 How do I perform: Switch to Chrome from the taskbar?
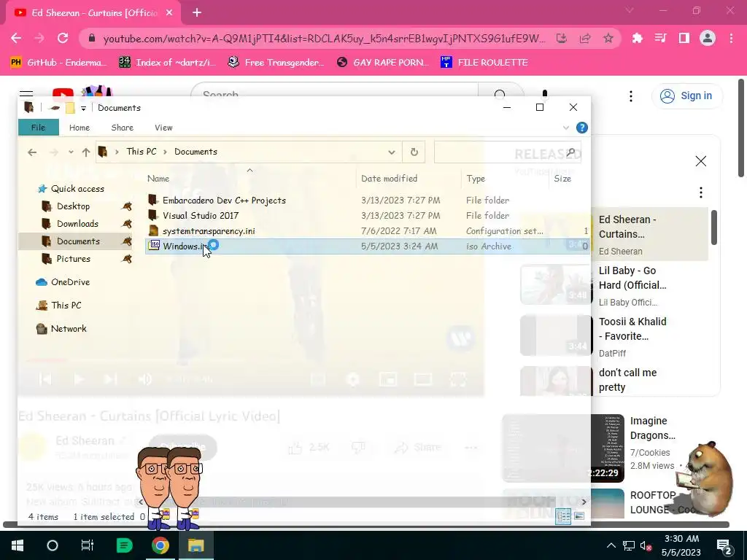pyautogui.click(x=160, y=545)
